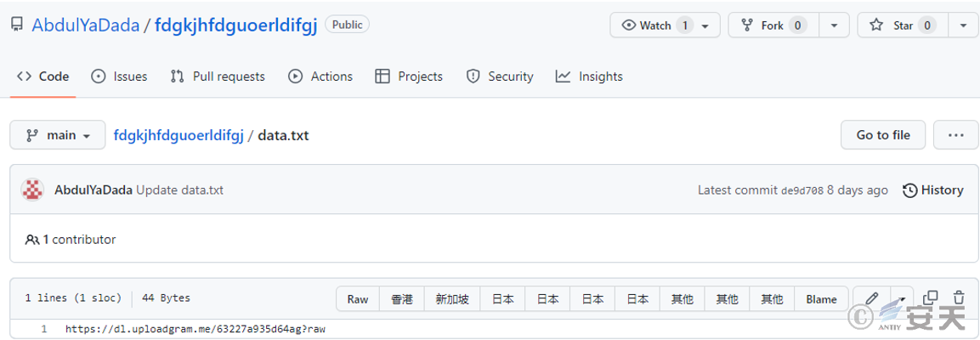Switch to the Code tab
Viewport: 980px width, 340px height.
click(x=43, y=76)
